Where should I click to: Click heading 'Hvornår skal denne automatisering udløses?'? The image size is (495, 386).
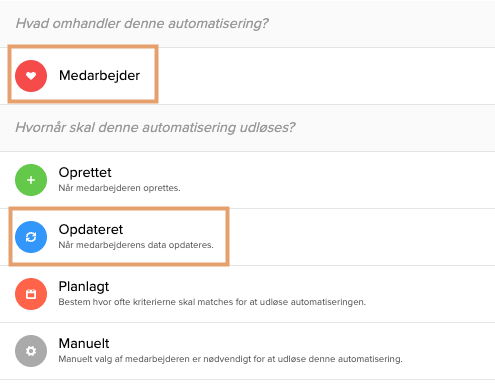click(155, 127)
